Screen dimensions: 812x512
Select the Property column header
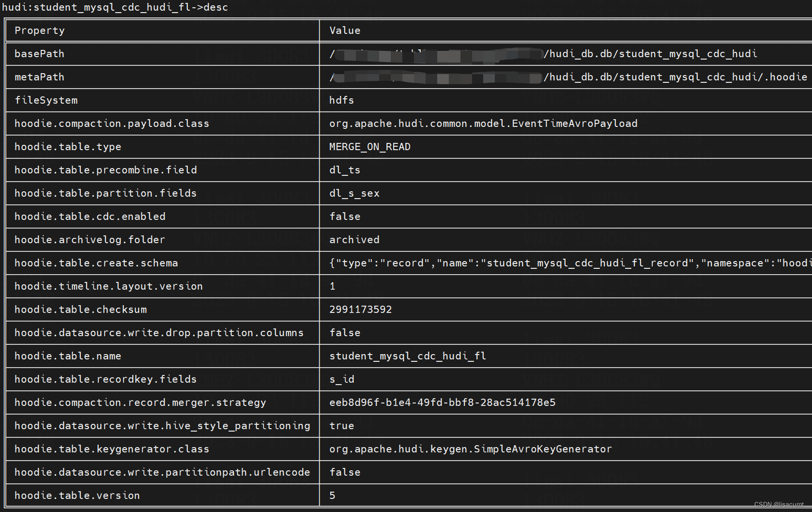pos(40,31)
